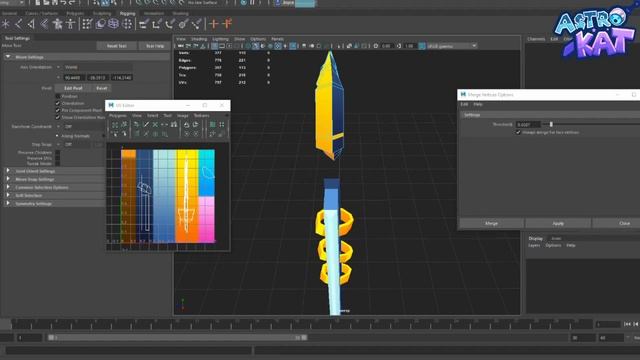Toggle the Tweak Mode checkbox
The image size is (640, 360).
click(x=58, y=163)
